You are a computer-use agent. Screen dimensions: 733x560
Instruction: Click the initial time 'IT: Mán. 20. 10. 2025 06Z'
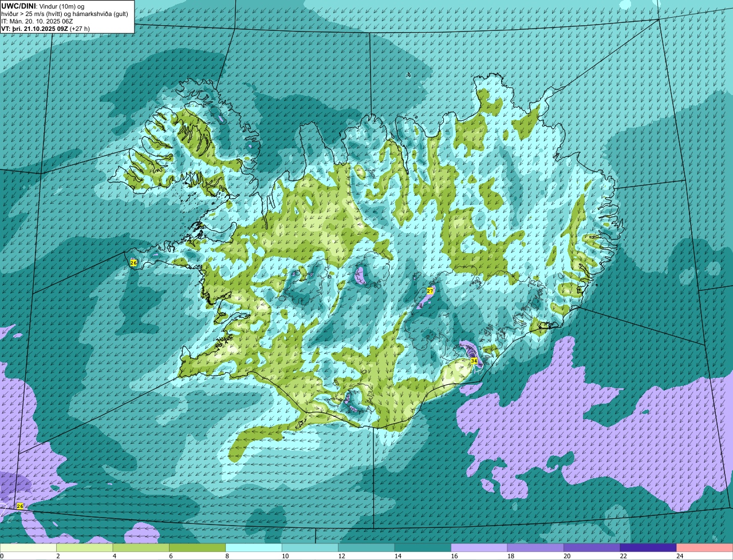(37, 21)
